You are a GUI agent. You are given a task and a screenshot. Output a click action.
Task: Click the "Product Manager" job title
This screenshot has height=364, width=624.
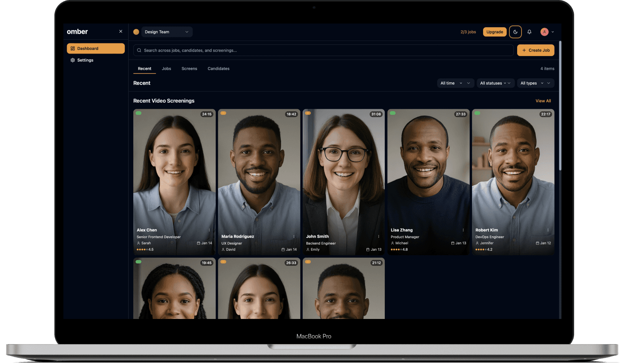pyautogui.click(x=405, y=237)
